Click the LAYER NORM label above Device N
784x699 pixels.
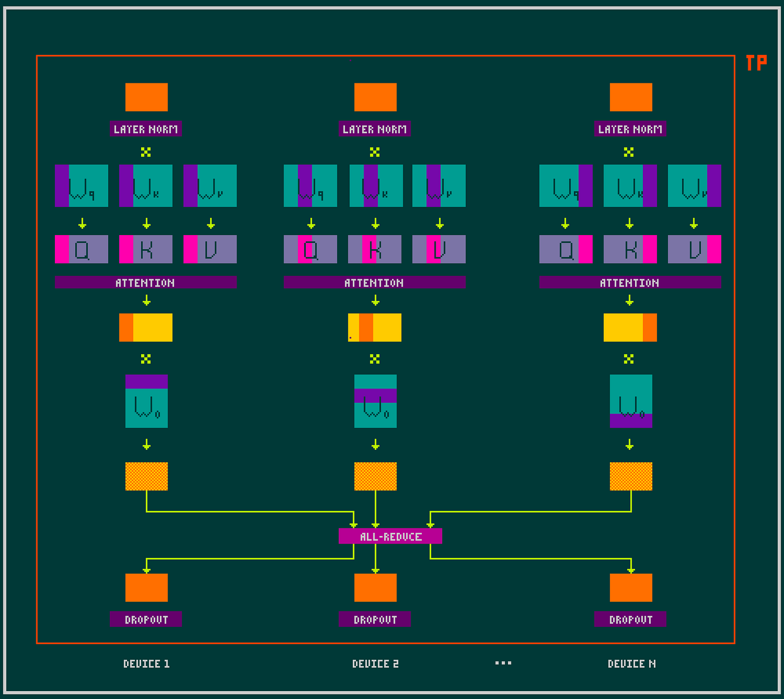point(630,129)
